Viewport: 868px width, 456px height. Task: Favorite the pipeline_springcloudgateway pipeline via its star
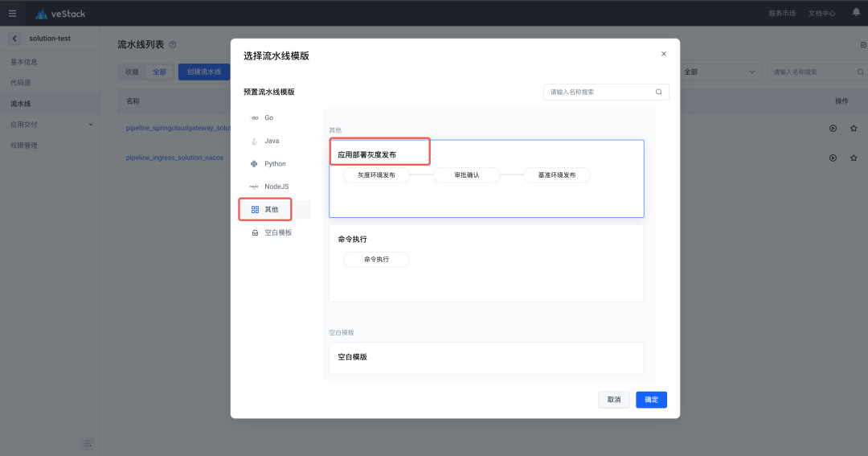(853, 128)
